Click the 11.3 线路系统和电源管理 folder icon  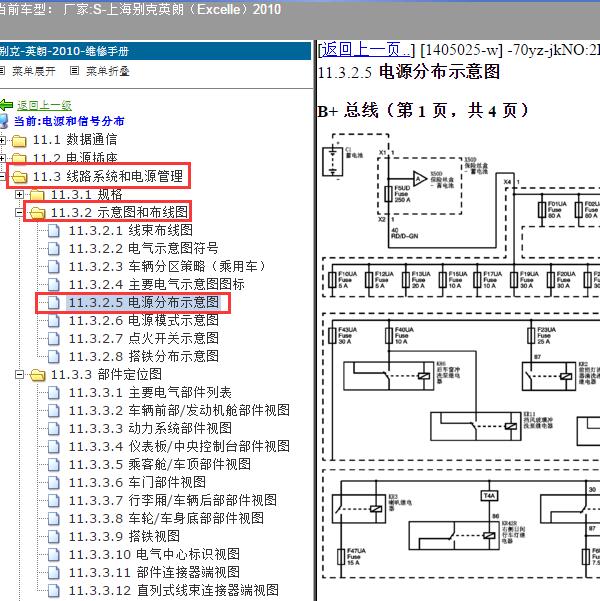click(19, 177)
